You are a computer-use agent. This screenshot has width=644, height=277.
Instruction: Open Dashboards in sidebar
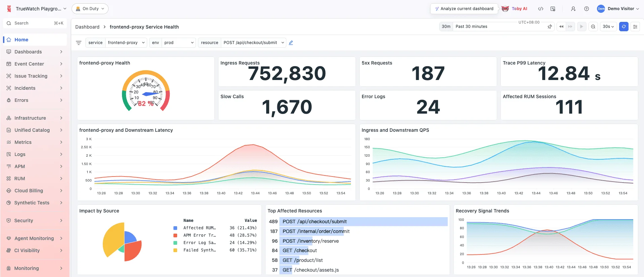35,52
